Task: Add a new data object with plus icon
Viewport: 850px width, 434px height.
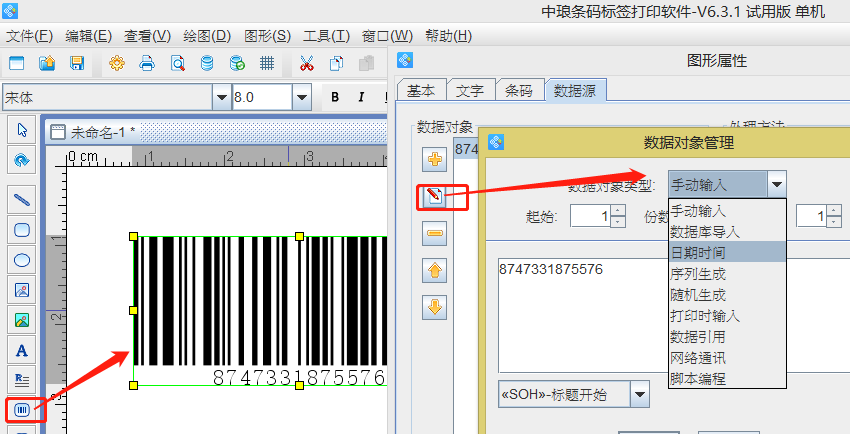Action: click(435, 159)
